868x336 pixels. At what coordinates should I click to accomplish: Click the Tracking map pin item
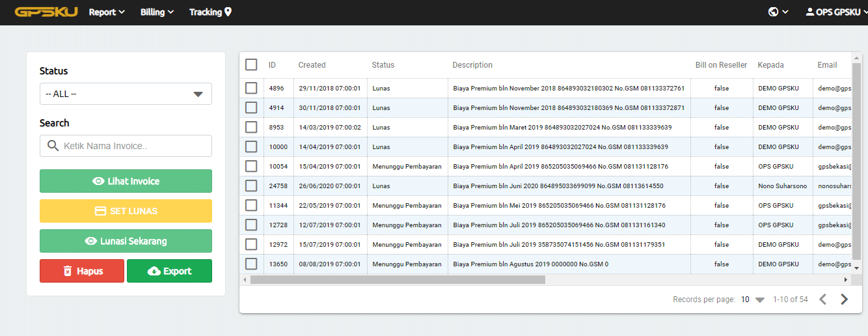click(210, 12)
